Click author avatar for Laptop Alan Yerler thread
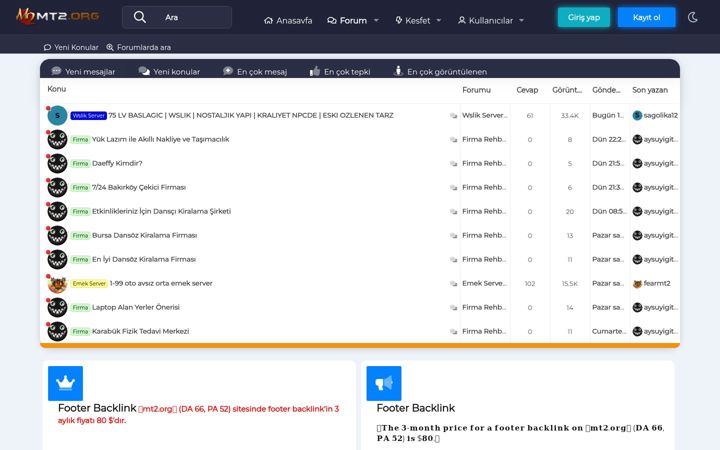Viewport: 720px width, 450px height. 57,307
